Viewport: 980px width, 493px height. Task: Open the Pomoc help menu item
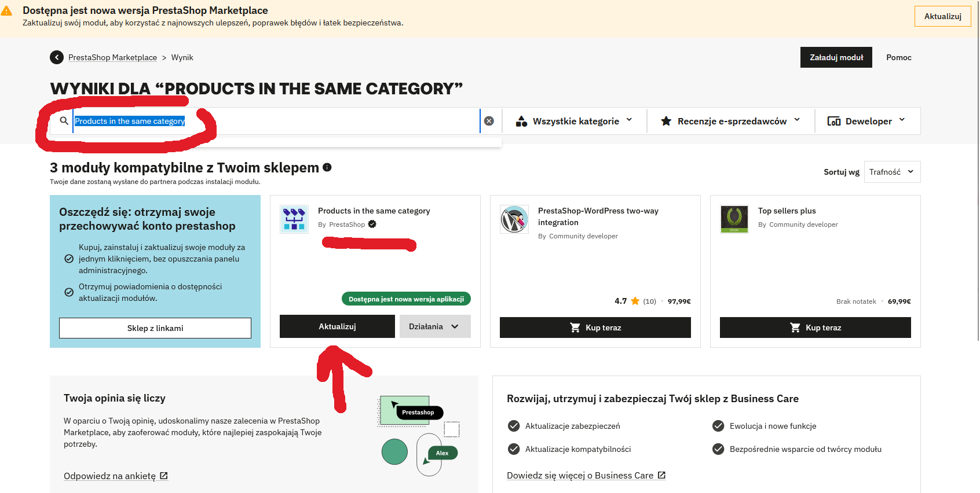[898, 57]
